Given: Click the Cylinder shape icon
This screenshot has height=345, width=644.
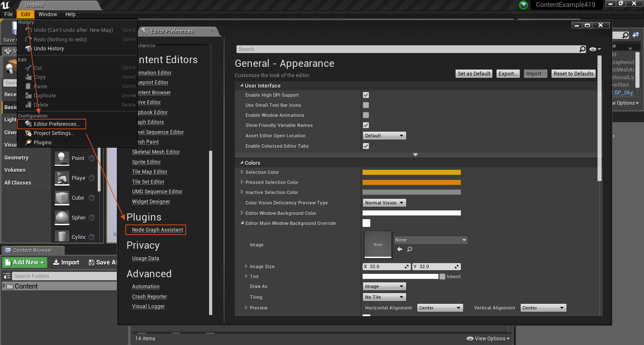Looking at the screenshot, I should point(62,236).
